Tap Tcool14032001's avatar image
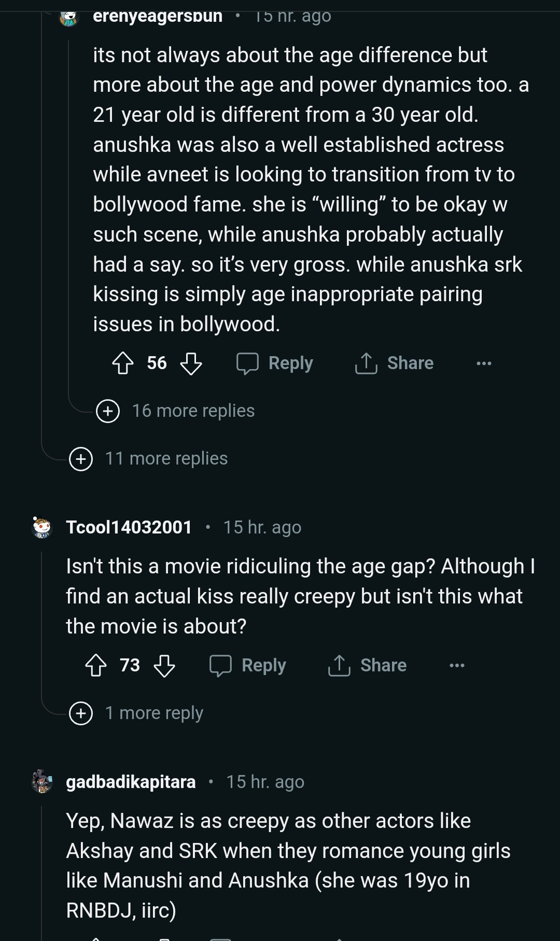Viewport: 560px width, 941px height. click(42, 527)
